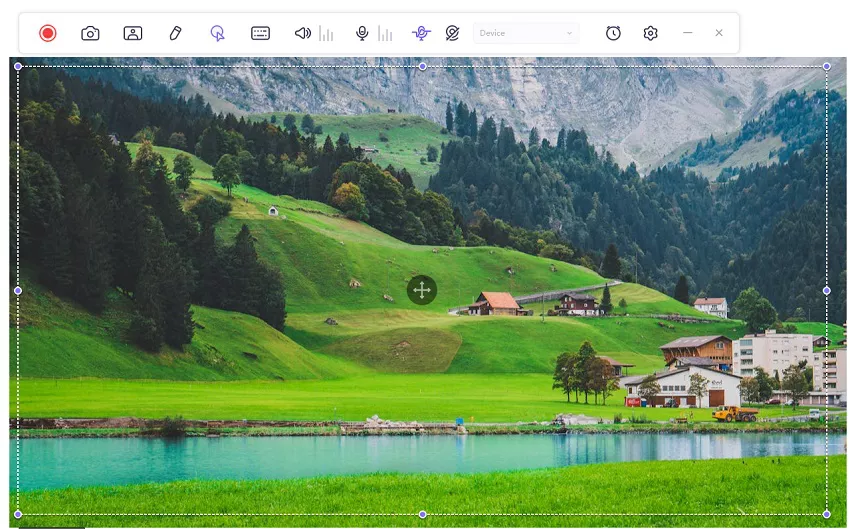Screen dimensions: 850x529
Task: Open the Device dropdown list
Action: tap(526, 33)
